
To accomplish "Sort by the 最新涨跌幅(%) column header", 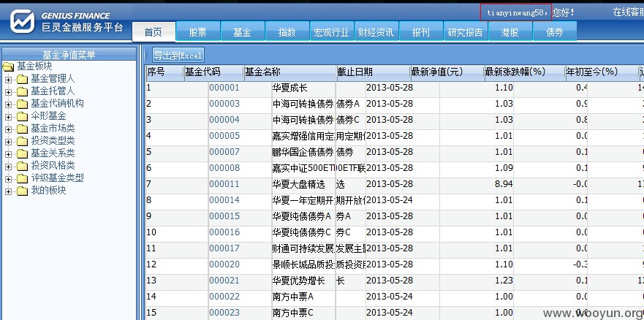I will [x=524, y=72].
